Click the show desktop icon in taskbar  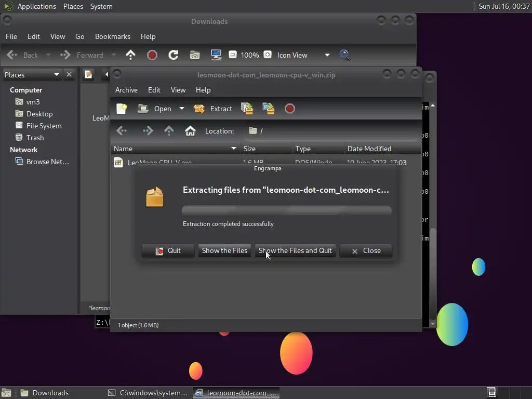[6, 393]
